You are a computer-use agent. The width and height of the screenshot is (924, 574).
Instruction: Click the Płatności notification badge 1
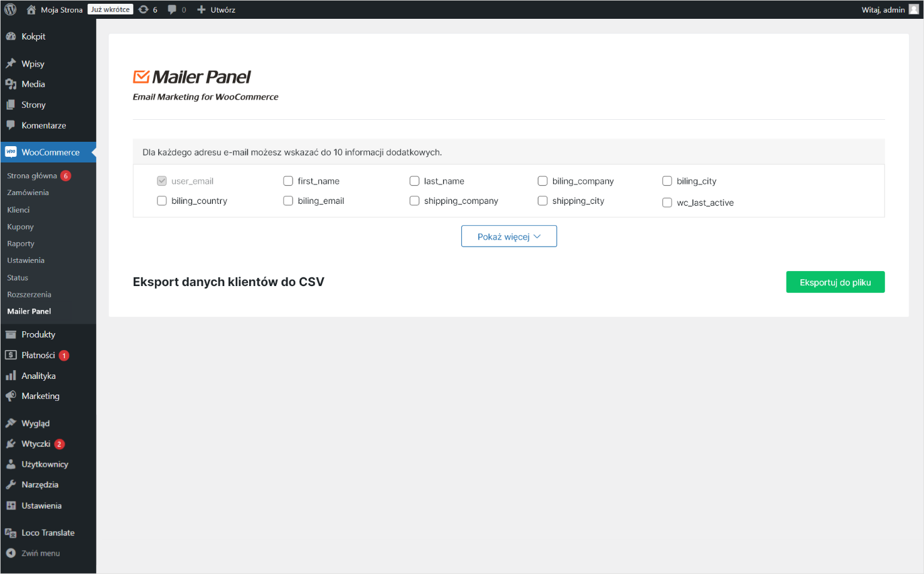[x=64, y=356]
